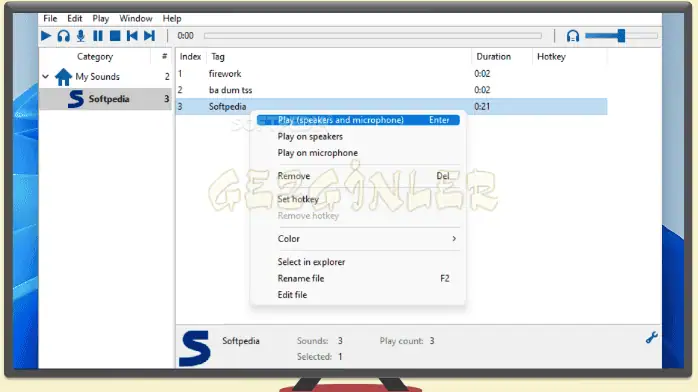Sort by the Duration column header
This screenshot has height=392, width=698.
click(494, 57)
